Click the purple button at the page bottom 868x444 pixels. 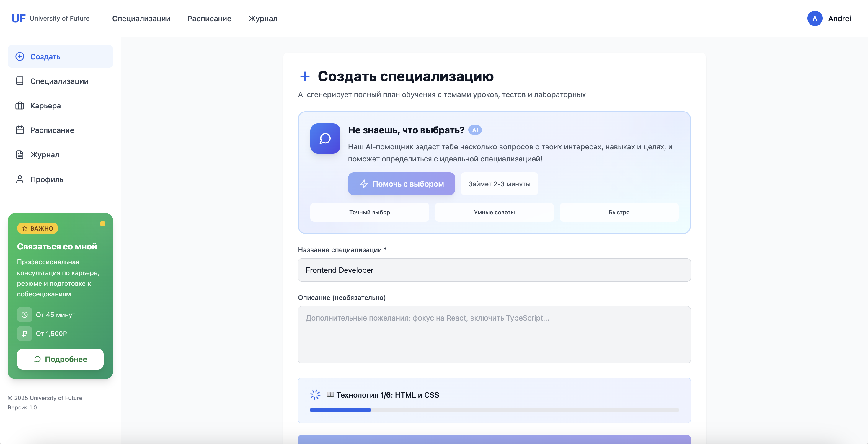(x=494, y=439)
